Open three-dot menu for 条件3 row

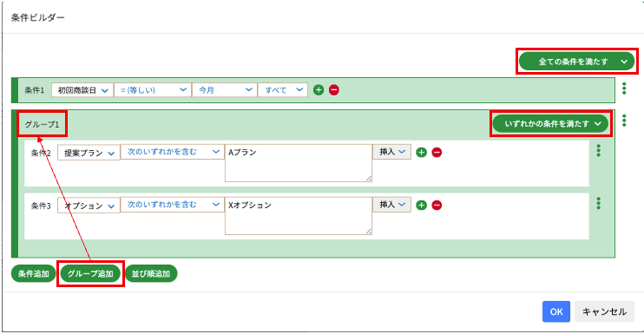tap(598, 203)
